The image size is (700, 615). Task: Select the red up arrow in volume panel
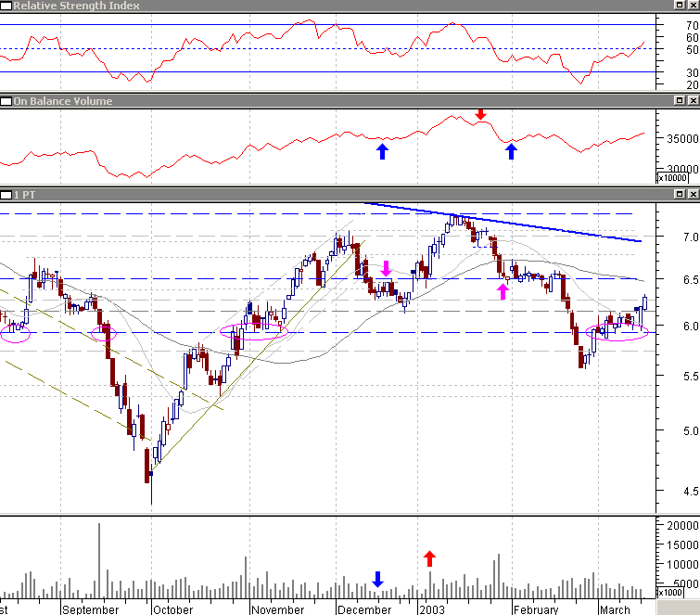coord(429,558)
